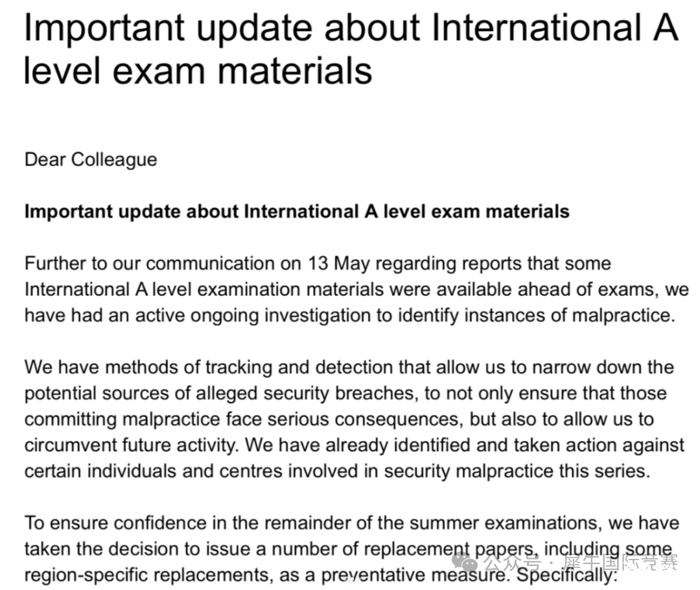Image resolution: width=700 pixels, height=590 pixels.
Task: Click the large title line "level exam materials"
Action: pyautogui.click(x=198, y=71)
